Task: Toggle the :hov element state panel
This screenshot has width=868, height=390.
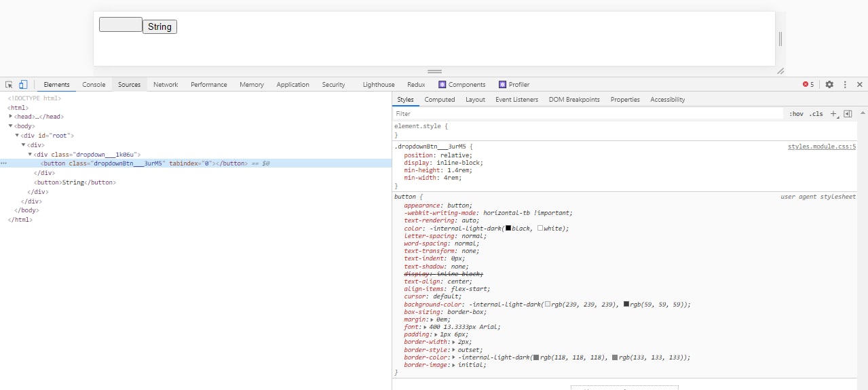Action: click(796, 114)
